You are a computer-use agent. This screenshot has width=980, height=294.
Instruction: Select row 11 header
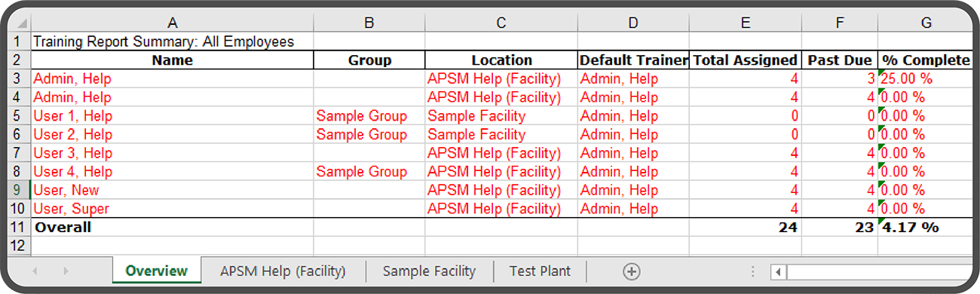(x=17, y=227)
